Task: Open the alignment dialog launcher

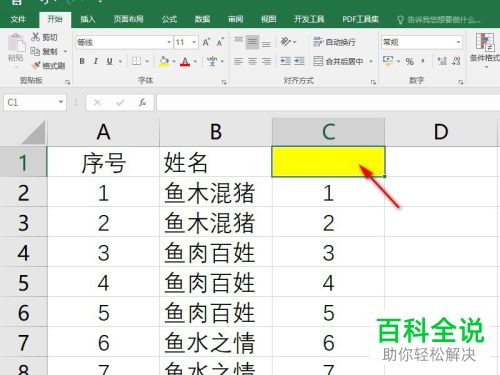Action: pyautogui.click(x=373, y=82)
